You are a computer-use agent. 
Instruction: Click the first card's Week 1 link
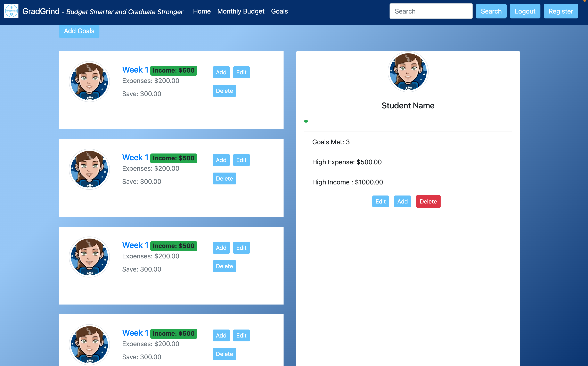(x=135, y=70)
